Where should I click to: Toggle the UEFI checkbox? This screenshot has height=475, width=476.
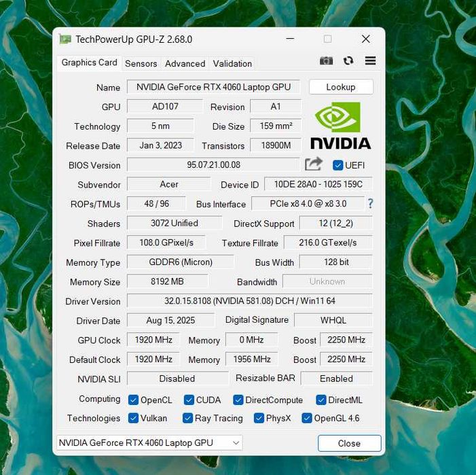[337, 165]
